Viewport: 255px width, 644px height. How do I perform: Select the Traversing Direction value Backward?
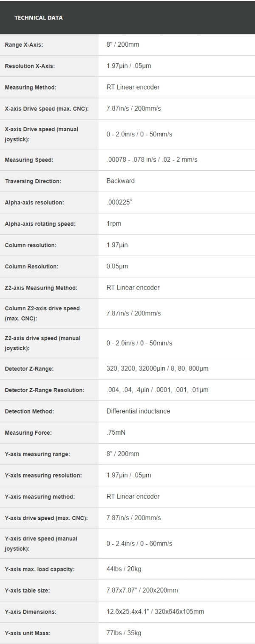(x=120, y=181)
